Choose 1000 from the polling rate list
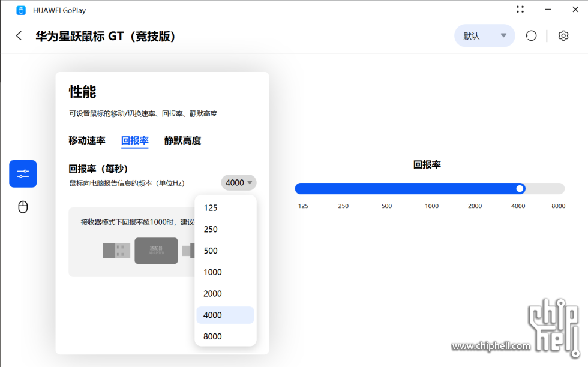588x367 pixels. pos(226,272)
